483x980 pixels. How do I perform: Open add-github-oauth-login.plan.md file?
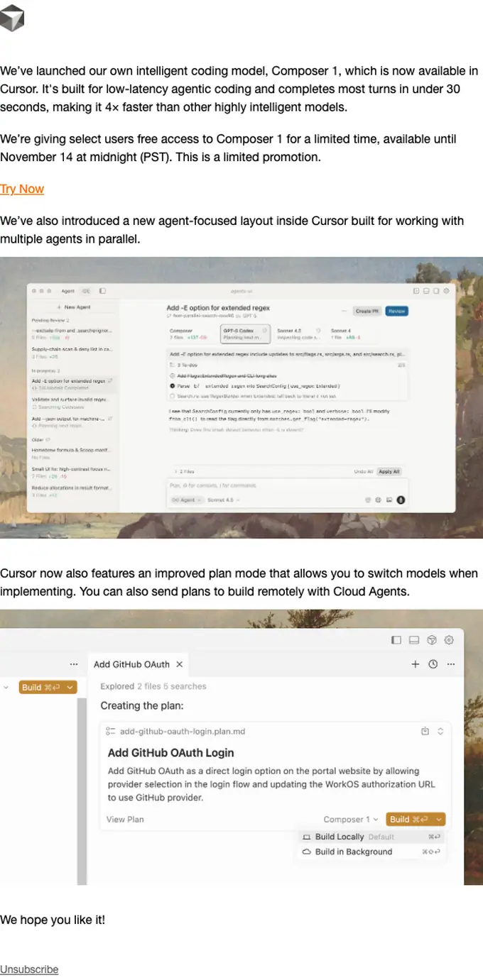click(x=183, y=731)
